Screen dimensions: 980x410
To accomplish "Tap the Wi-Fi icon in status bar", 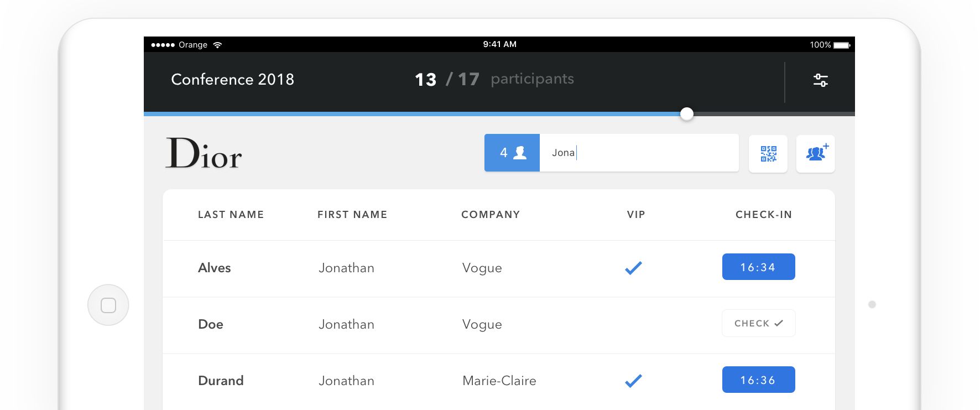I will (x=217, y=45).
